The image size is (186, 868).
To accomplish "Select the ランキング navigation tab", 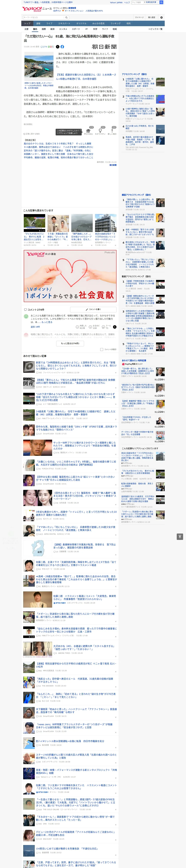I will click(x=115, y=24).
